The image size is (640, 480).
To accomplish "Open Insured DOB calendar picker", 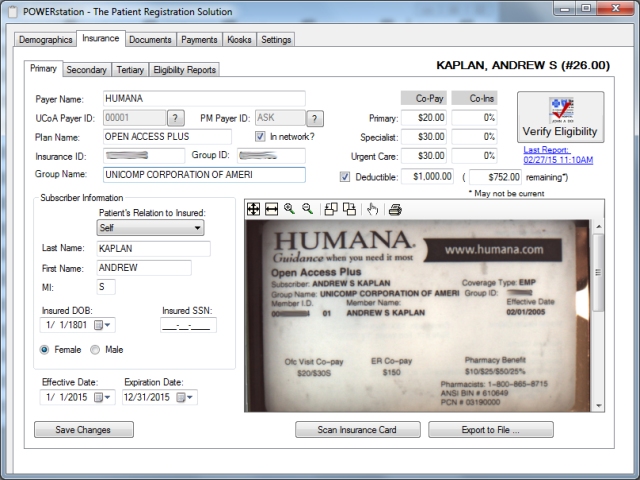I will point(98,325).
